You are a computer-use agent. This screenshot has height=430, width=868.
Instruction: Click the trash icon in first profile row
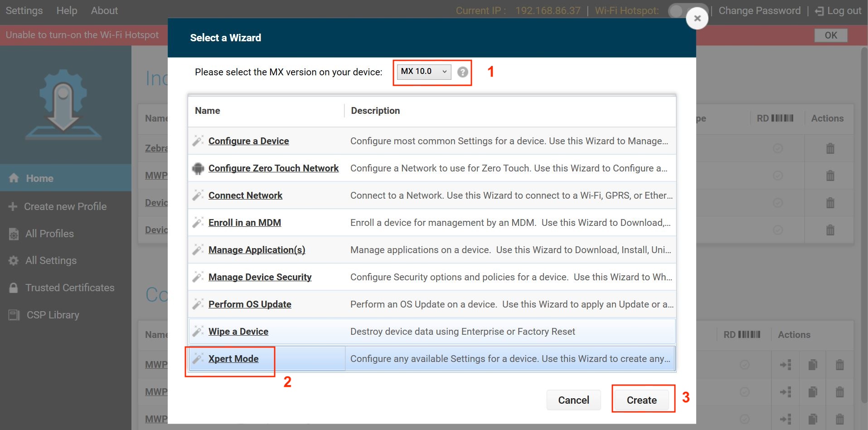[830, 148]
